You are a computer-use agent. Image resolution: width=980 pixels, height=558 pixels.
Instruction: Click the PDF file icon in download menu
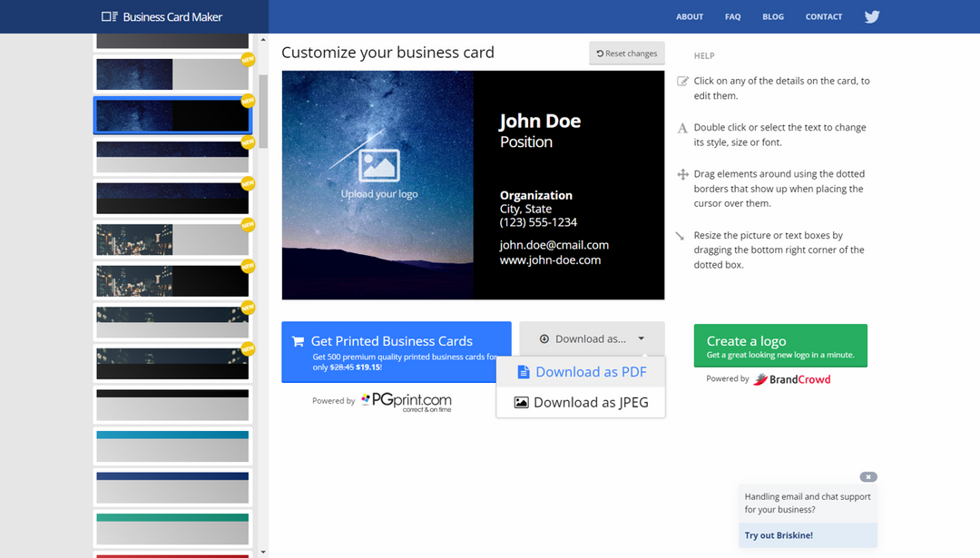pyautogui.click(x=524, y=372)
